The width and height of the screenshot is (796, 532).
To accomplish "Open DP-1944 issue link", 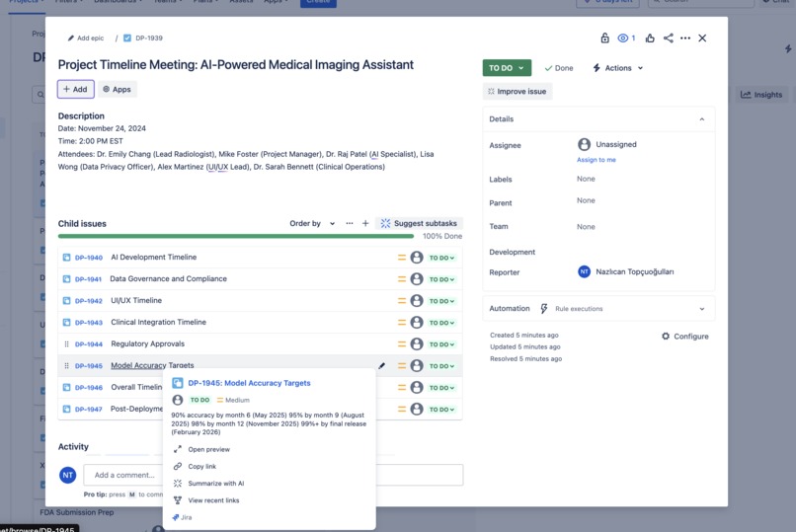I will (89, 344).
